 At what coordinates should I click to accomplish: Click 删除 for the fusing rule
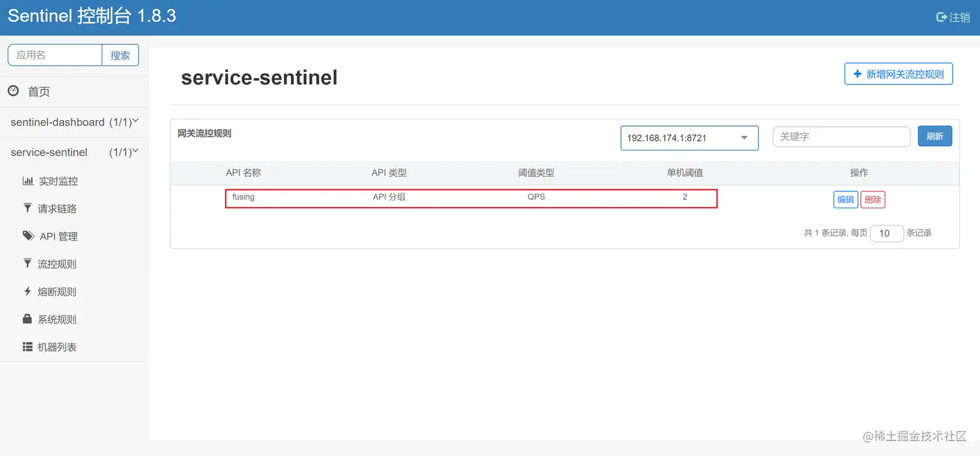click(x=873, y=199)
